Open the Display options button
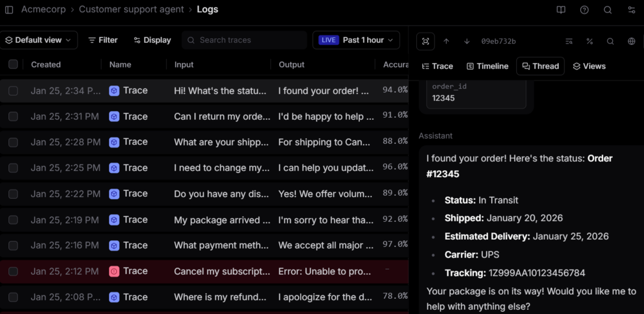This screenshot has width=644, height=314. 152,40
